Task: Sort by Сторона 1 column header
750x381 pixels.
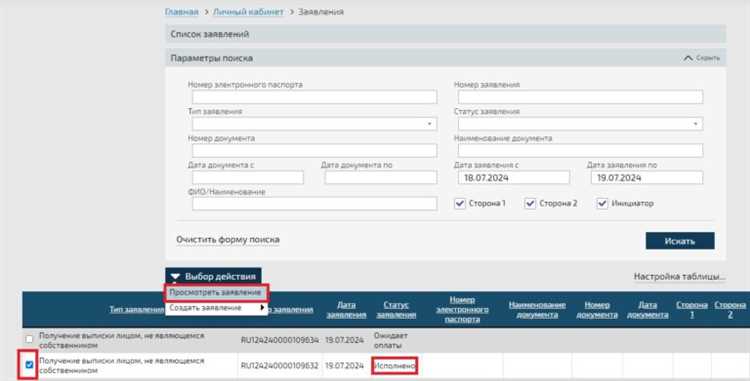Action: [x=692, y=309]
